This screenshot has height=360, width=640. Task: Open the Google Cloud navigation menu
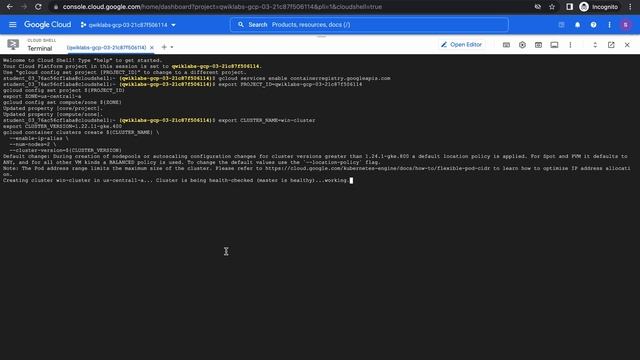pos(13,25)
